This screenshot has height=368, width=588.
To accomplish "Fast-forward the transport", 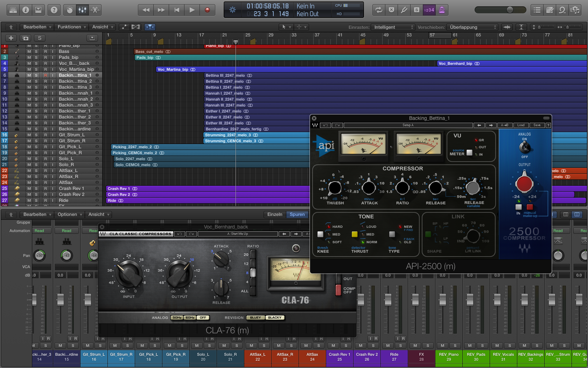I will pos(161,10).
